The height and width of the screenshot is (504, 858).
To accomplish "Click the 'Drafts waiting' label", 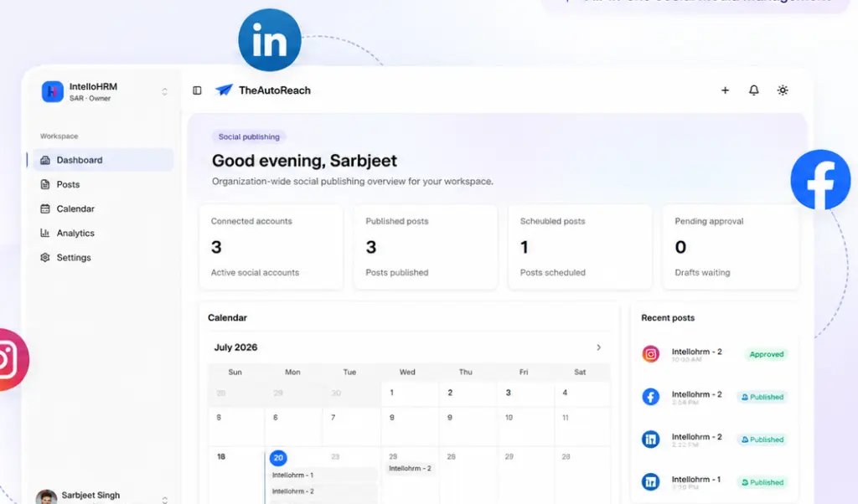I will tap(702, 272).
